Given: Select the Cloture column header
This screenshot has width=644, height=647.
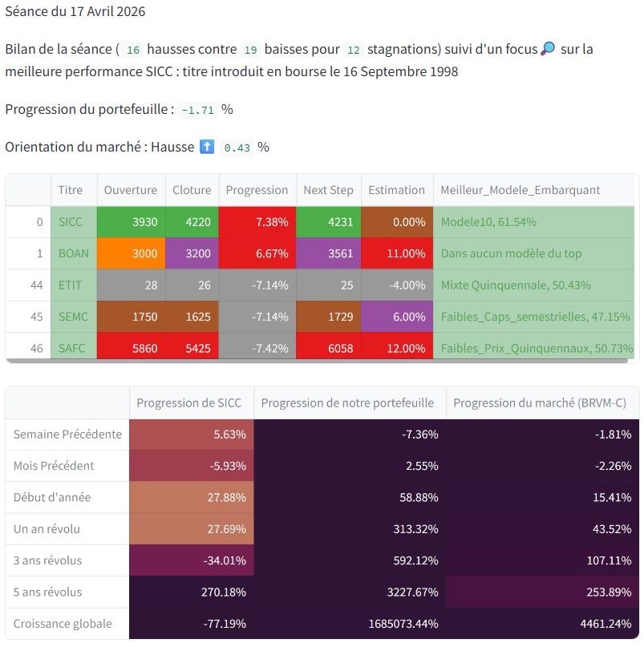Looking at the screenshot, I should point(192,190).
